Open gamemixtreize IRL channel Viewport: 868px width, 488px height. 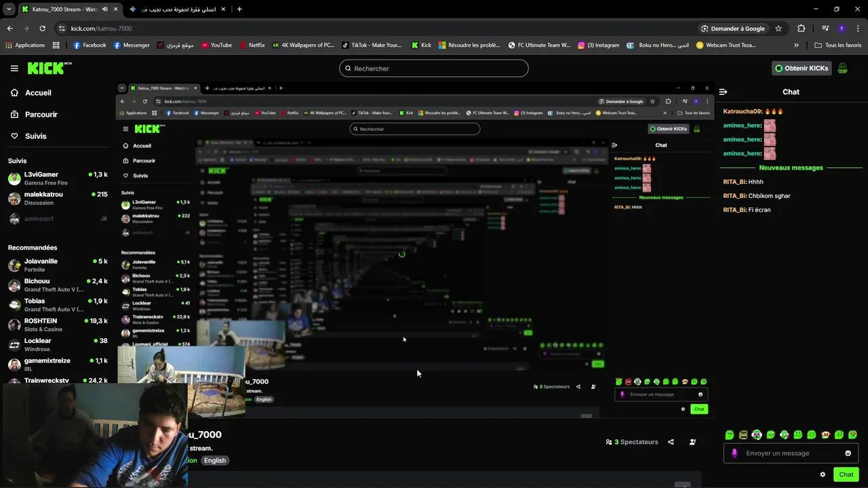(58, 365)
